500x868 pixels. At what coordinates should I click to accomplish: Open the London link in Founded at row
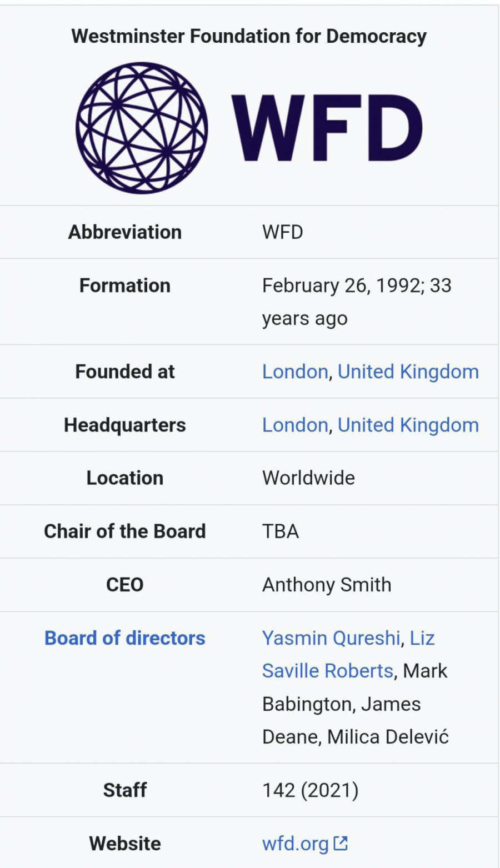(x=295, y=372)
